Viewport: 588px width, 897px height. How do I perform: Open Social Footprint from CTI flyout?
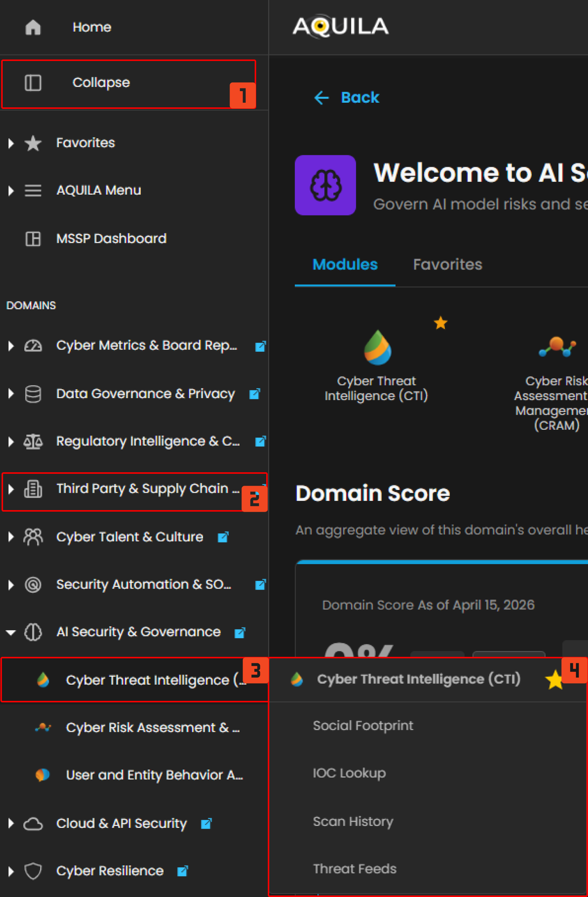pyautogui.click(x=363, y=726)
